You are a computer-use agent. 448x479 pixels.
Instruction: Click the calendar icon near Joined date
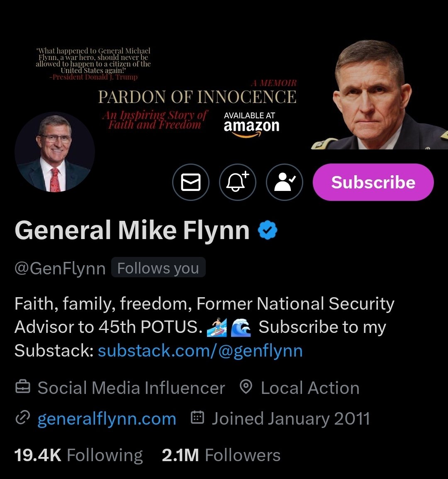point(197,418)
